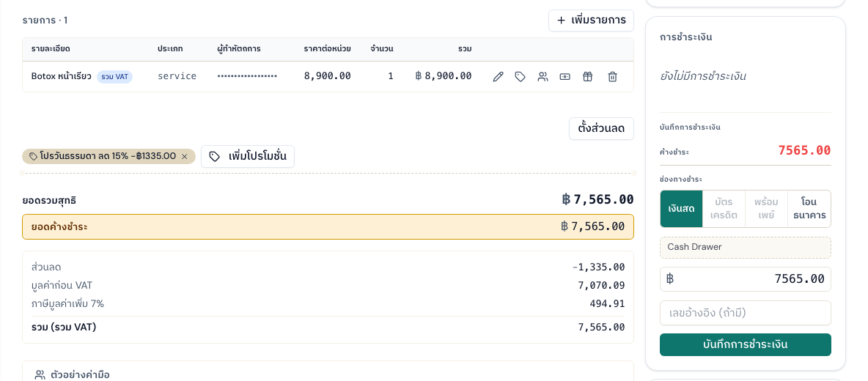Click เพิ่มโปรโมชั่น button
This screenshot has height=381, width=868.
pyautogui.click(x=248, y=157)
